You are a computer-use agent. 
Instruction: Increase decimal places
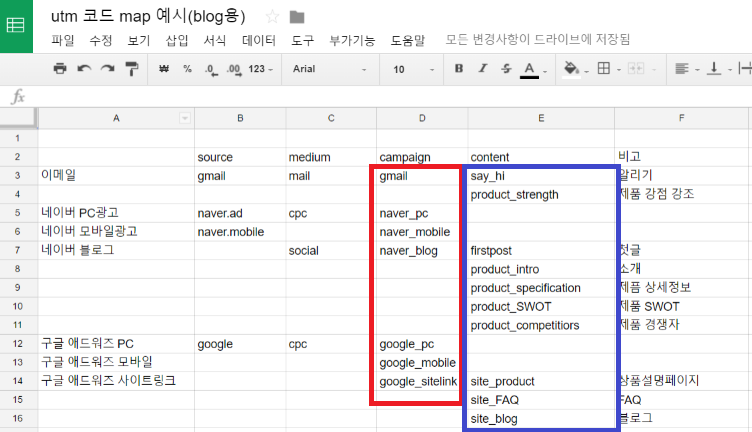click(x=234, y=70)
